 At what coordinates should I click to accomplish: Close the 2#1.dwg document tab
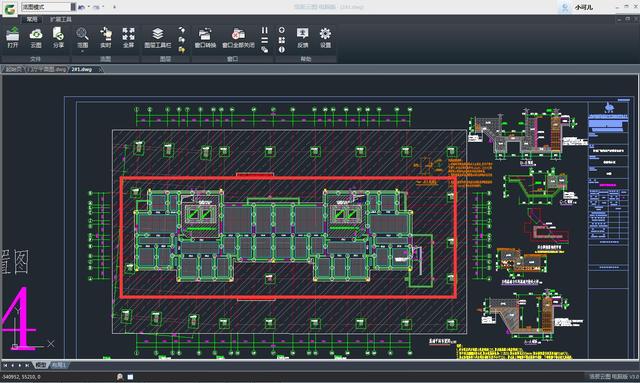click(100, 70)
